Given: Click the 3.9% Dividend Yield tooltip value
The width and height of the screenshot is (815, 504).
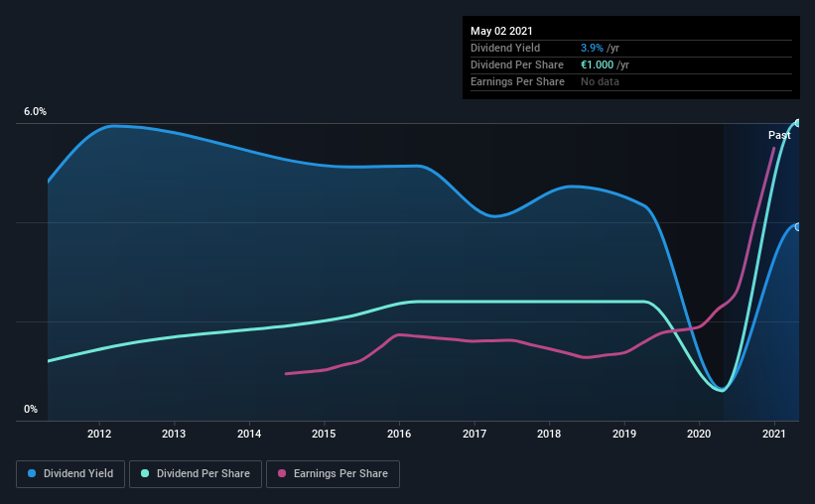Looking at the screenshot, I should [592, 48].
